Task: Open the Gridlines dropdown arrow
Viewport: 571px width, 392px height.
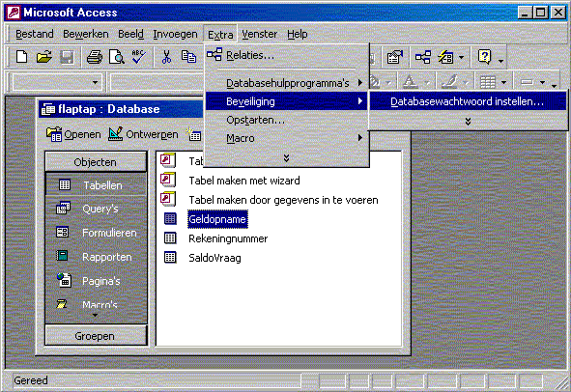Action: click(504, 82)
